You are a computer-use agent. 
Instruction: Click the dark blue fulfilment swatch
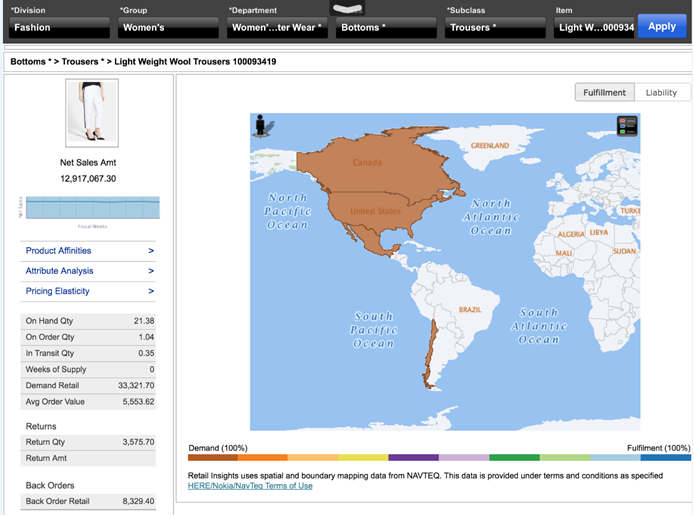(666, 458)
